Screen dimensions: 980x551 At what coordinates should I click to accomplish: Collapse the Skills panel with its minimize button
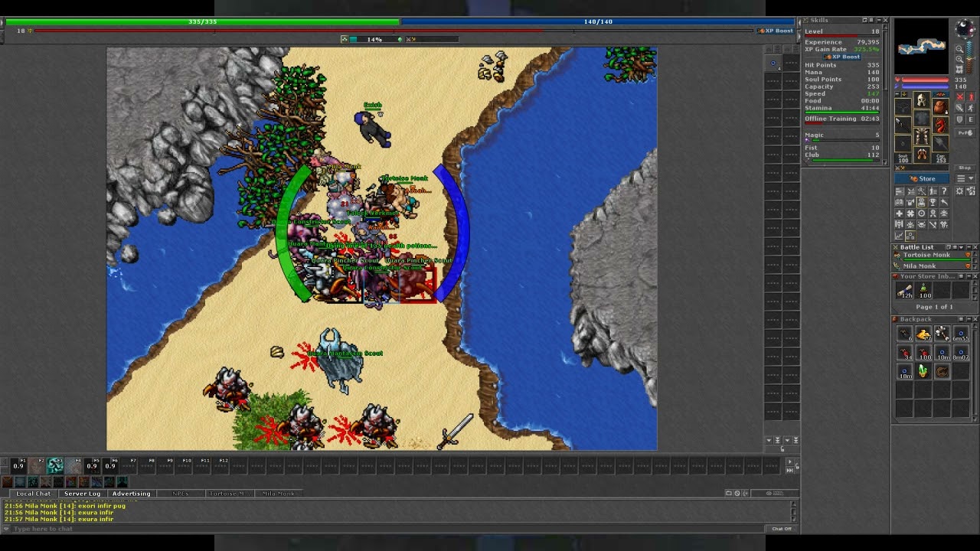pos(878,20)
